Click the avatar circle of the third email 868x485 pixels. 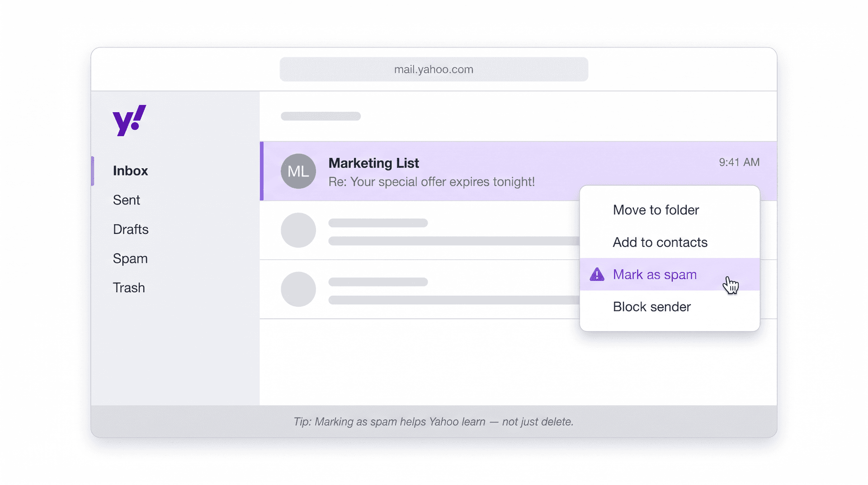pyautogui.click(x=298, y=289)
